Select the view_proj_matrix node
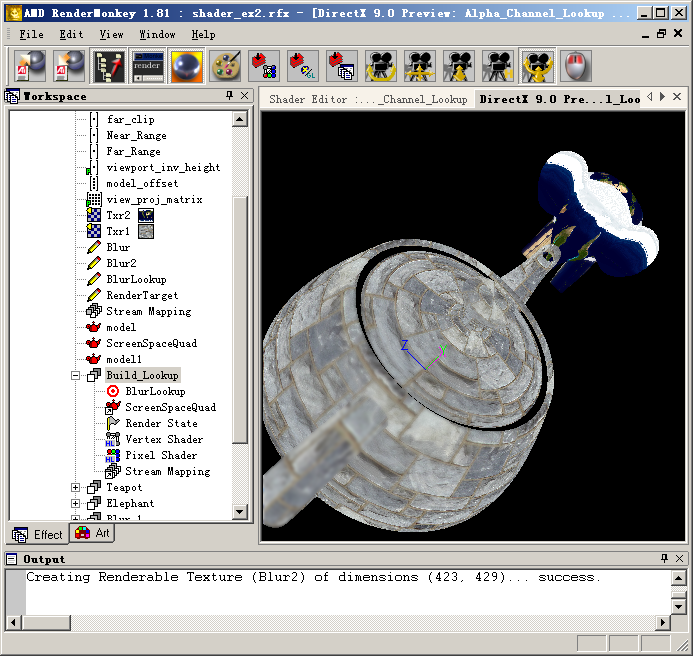 (x=154, y=199)
